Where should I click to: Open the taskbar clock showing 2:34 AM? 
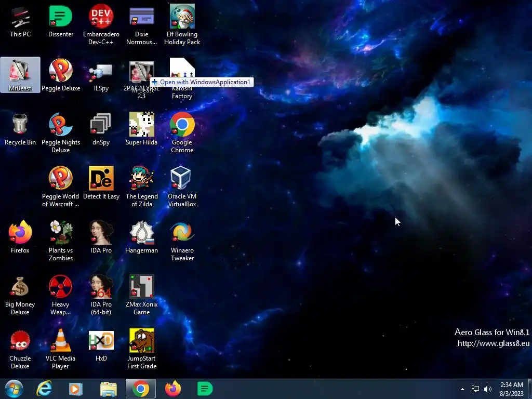tap(512, 389)
